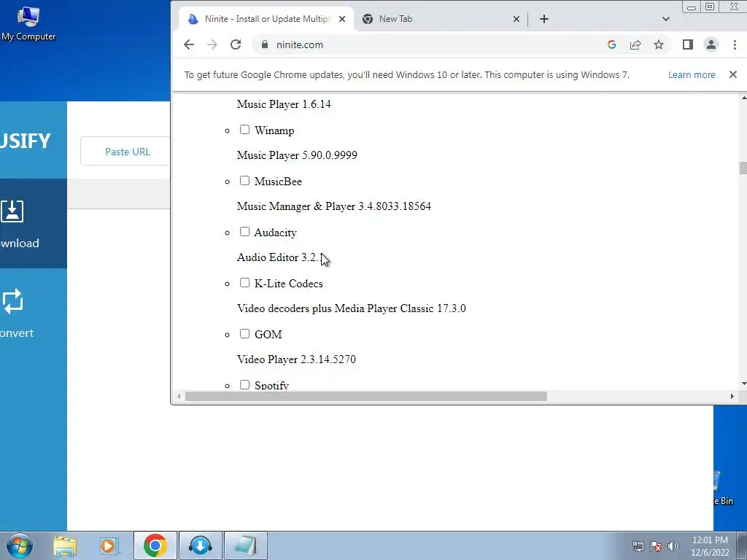
Task: Click 'Video decoders plus Media Player Classic' text
Action: click(x=336, y=308)
